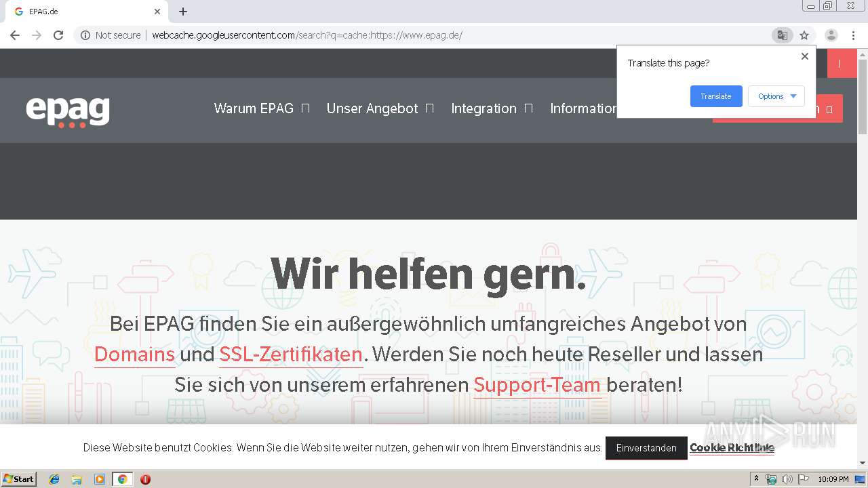Expand the Integration menu
This screenshot has height=488, width=868.
coord(492,108)
